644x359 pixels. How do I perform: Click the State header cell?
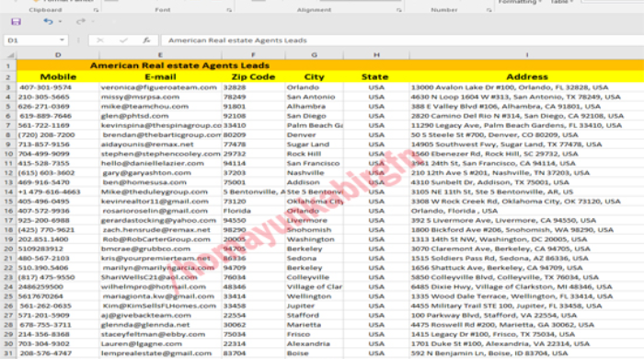point(376,76)
